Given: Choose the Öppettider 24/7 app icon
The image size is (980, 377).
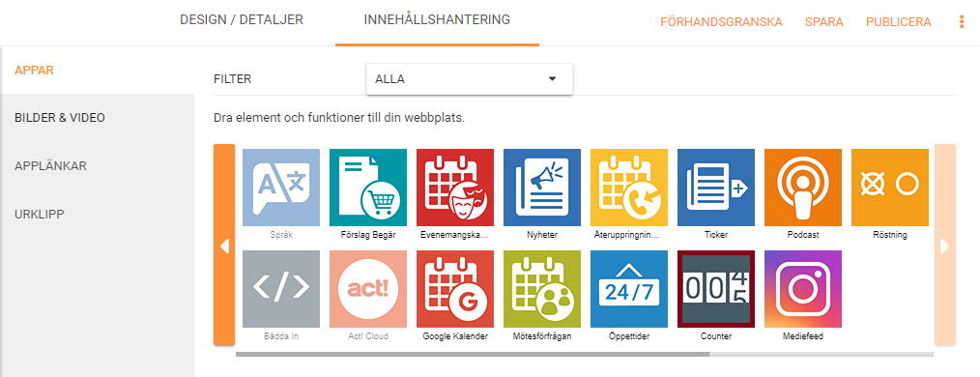Looking at the screenshot, I should tap(629, 289).
